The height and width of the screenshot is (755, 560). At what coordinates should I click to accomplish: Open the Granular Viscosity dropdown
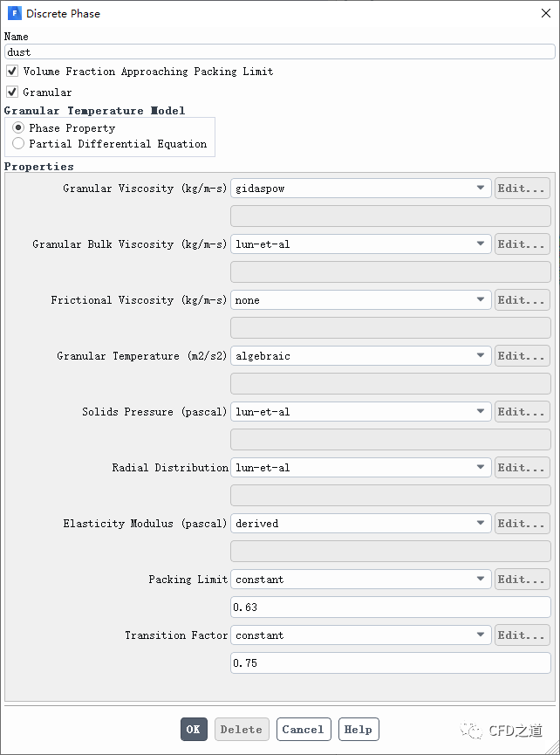[x=360, y=189]
